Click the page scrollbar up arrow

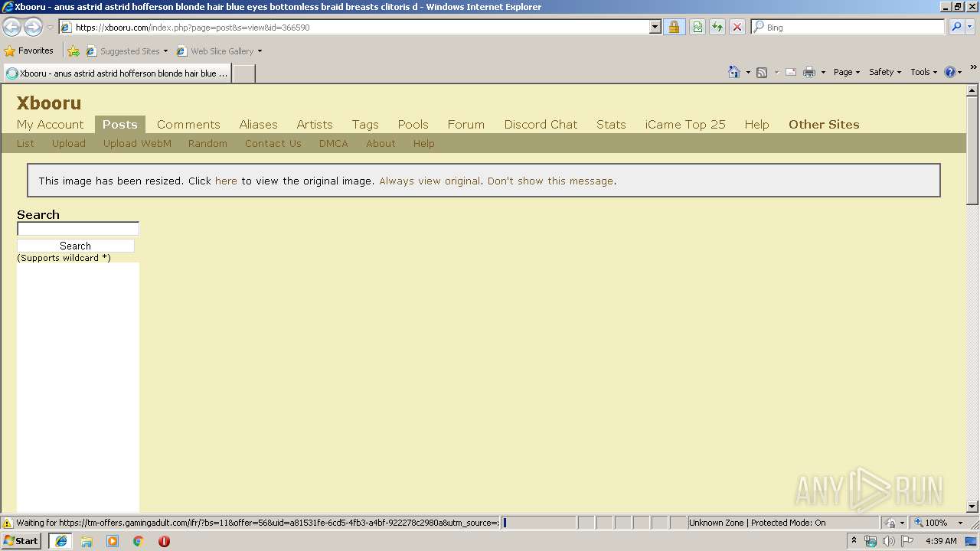972,90
